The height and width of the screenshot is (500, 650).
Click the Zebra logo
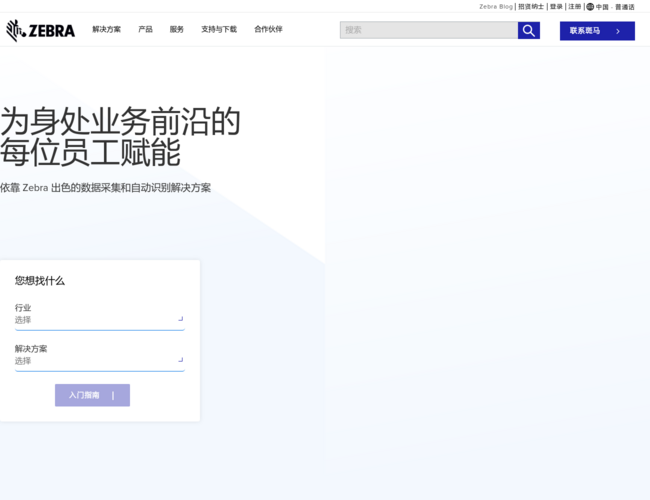[40, 30]
